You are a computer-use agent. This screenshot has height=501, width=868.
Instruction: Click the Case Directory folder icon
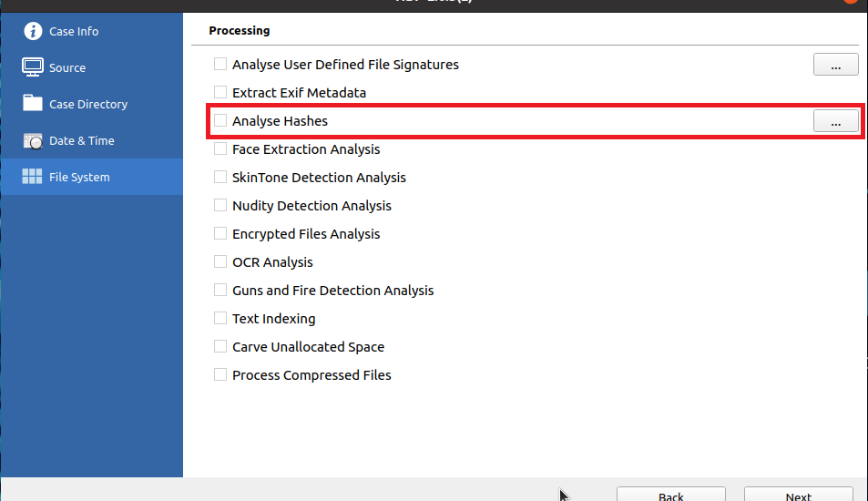pos(33,103)
